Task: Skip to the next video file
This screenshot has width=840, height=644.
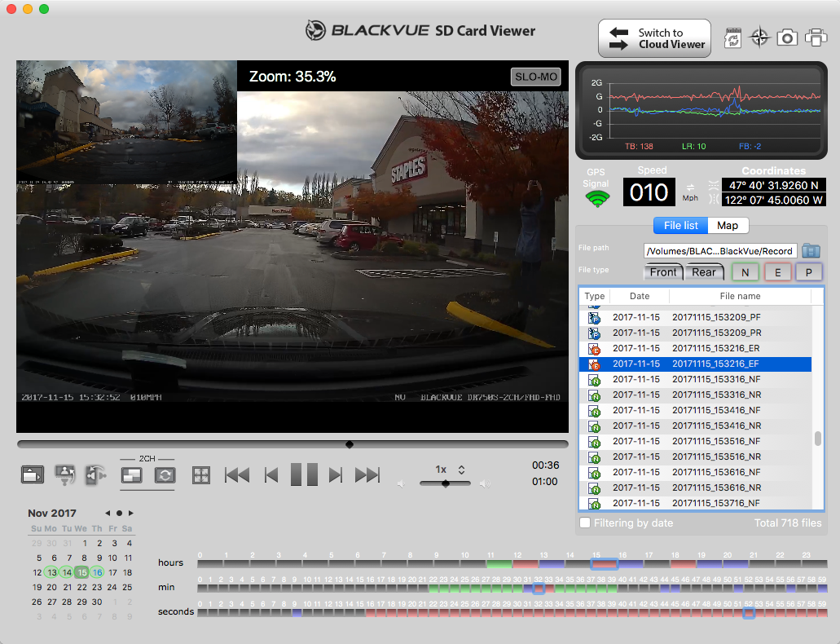Action: pos(367,475)
